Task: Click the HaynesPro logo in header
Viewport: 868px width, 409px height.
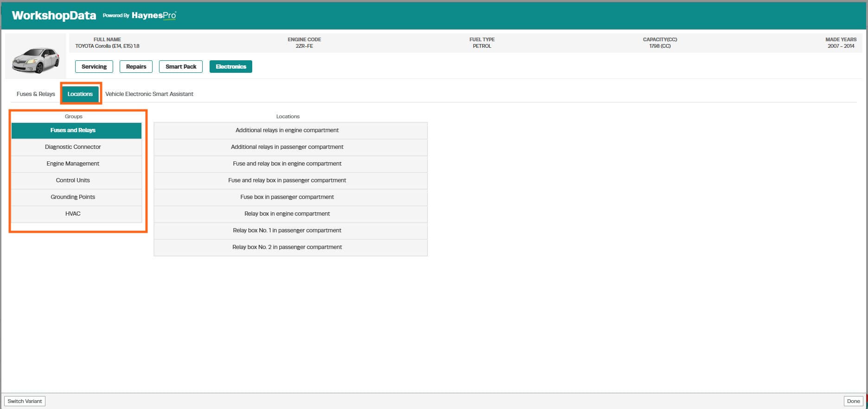Action: coord(154,15)
